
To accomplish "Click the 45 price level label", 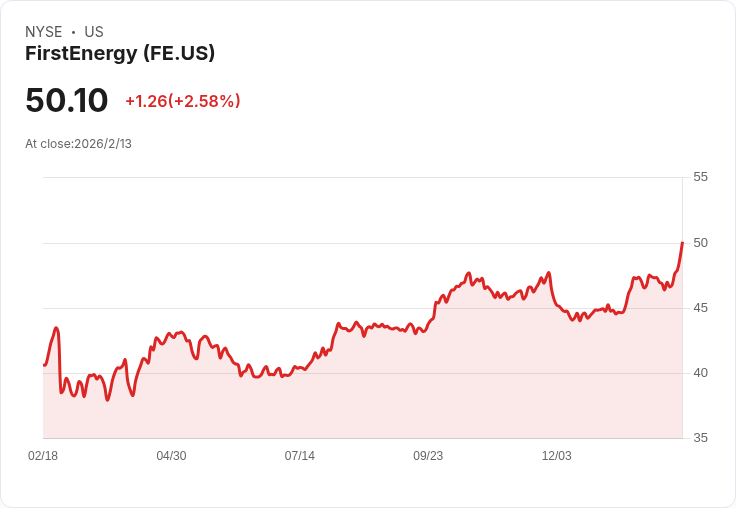I will coord(700,308).
